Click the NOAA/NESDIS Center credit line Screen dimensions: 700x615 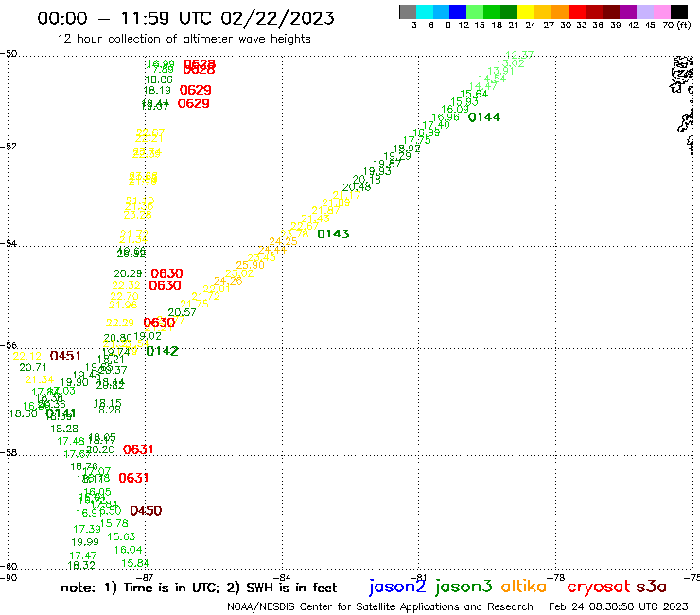coord(380,606)
